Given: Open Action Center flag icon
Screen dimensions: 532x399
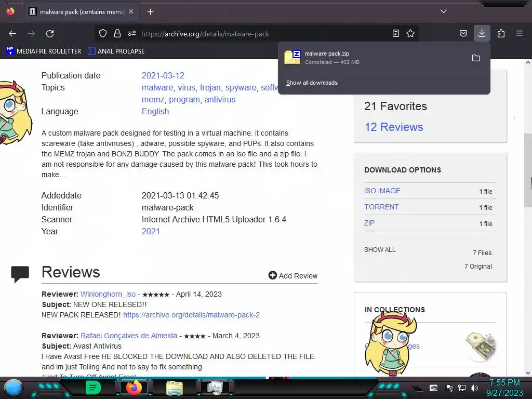Looking at the screenshot, I should tap(449, 388).
